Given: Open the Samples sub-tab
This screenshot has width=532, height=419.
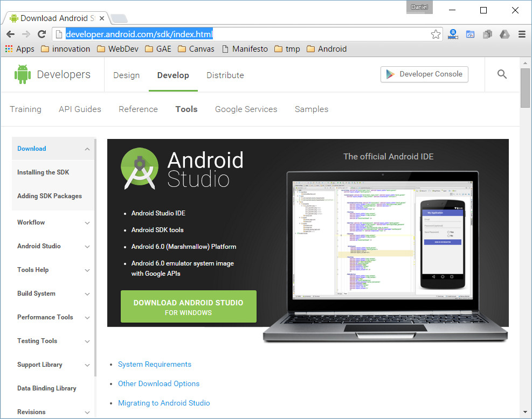Looking at the screenshot, I should [312, 109].
